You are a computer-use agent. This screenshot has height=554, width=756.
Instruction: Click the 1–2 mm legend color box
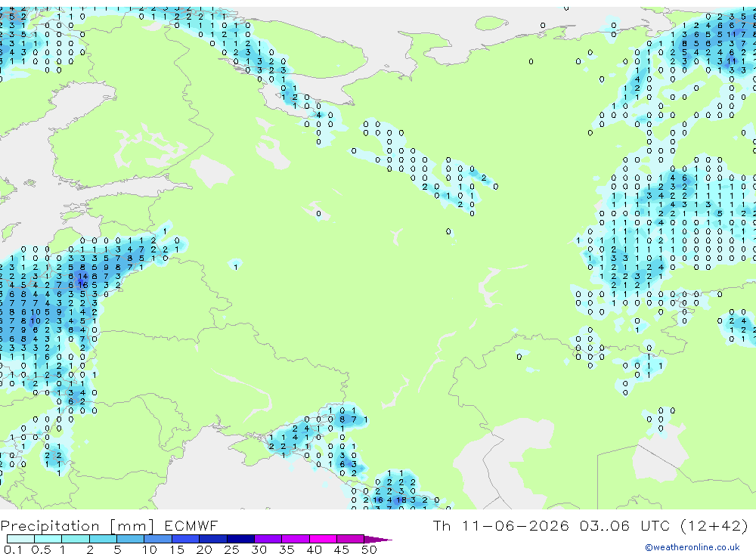(76, 539)
